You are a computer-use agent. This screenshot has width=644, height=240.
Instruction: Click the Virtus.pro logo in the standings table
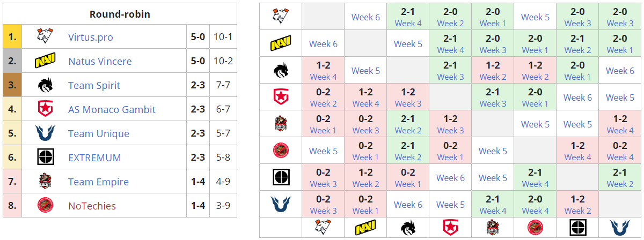point(45,37)
